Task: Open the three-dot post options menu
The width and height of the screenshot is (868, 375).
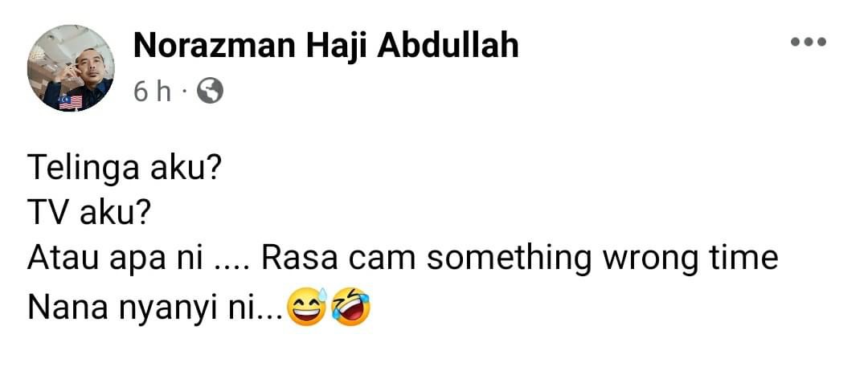Action: (809, 42)
